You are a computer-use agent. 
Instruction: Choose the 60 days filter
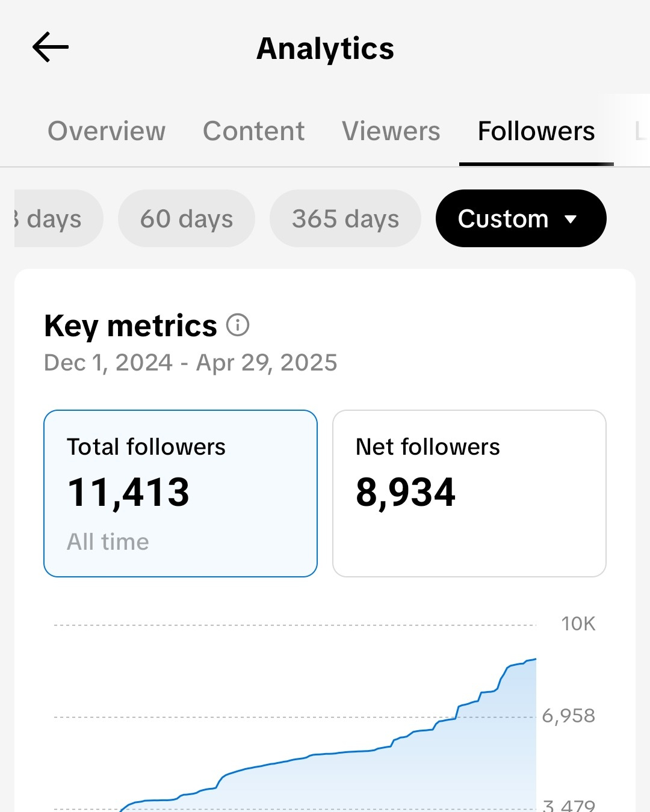tap(187, 218)
